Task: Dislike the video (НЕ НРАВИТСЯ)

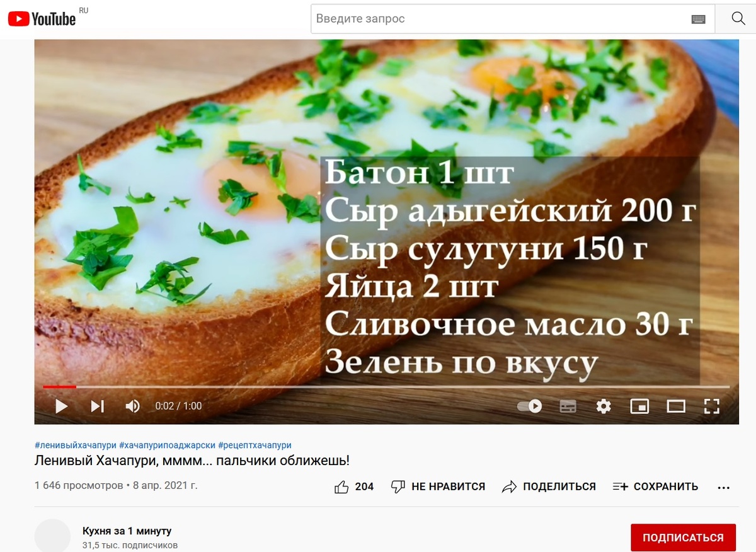Action: click(438, 486)
